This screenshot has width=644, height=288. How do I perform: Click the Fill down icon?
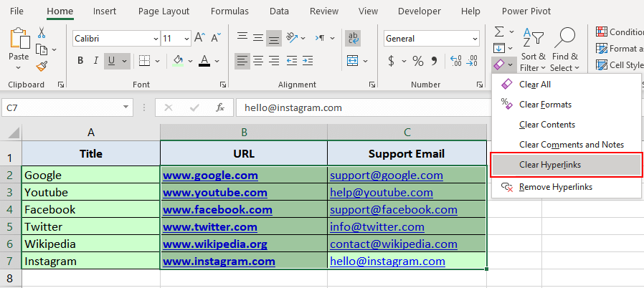click(498, 48)
